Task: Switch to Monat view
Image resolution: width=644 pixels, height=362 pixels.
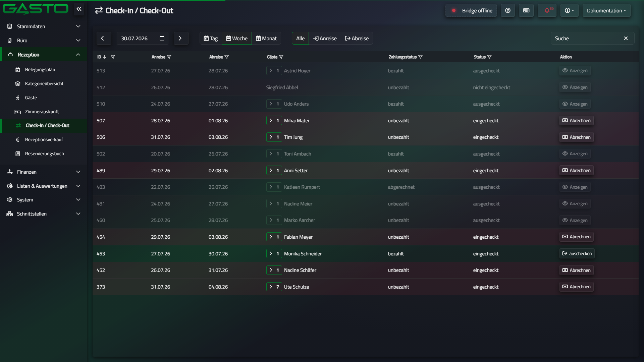Action: pos(266,38)
